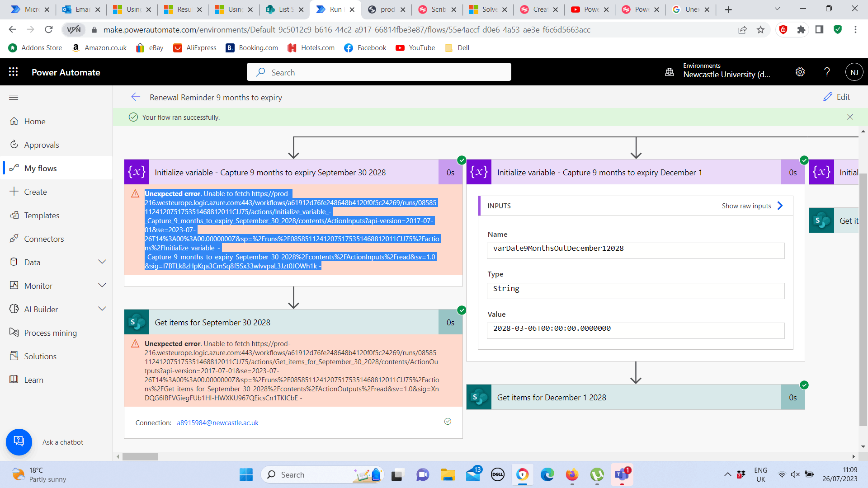Open connection a8915984@newcastle.ac.uk link
This screenshot has width=868, height=488.
217,423
